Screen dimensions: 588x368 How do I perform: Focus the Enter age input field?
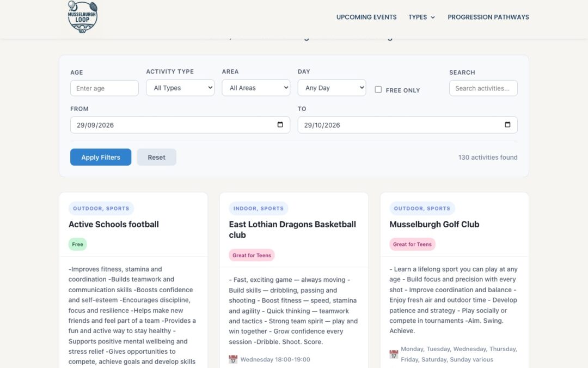click(104, 88)
